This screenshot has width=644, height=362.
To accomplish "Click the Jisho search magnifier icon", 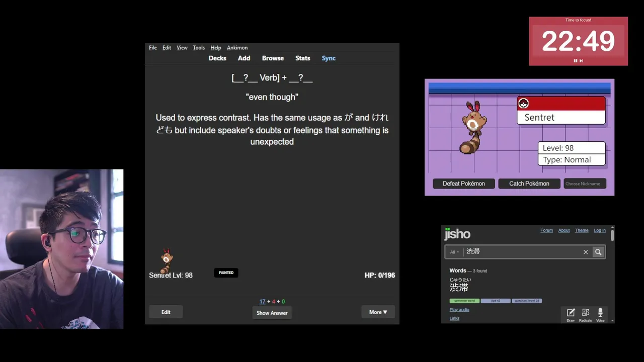I will [x=598, y=252].
